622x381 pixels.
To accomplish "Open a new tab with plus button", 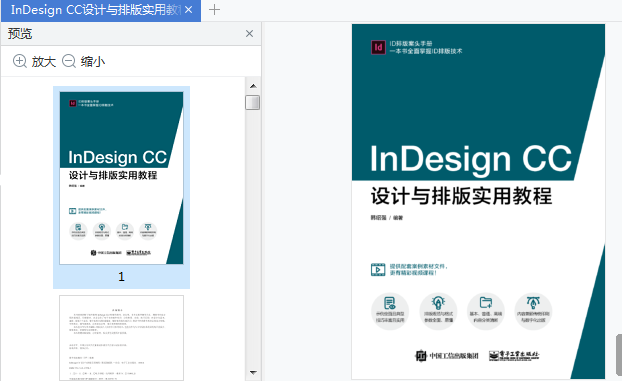I will pos(214,10).
